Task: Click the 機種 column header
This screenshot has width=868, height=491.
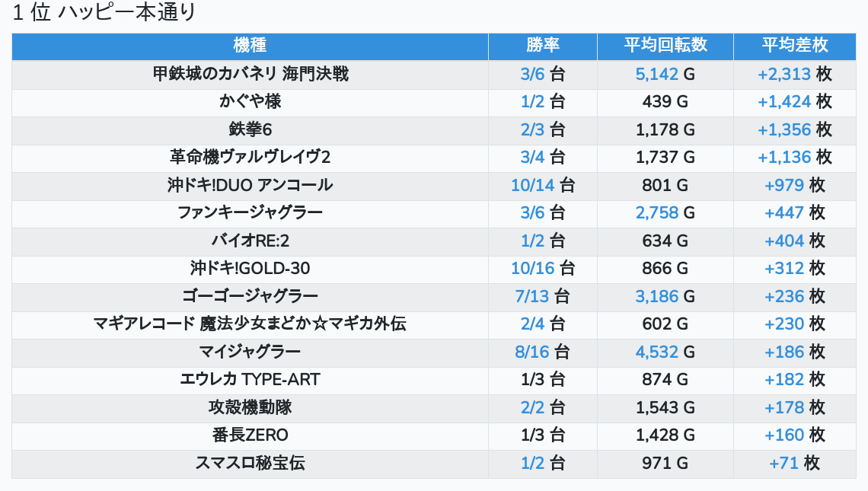Action: [250, 46]
